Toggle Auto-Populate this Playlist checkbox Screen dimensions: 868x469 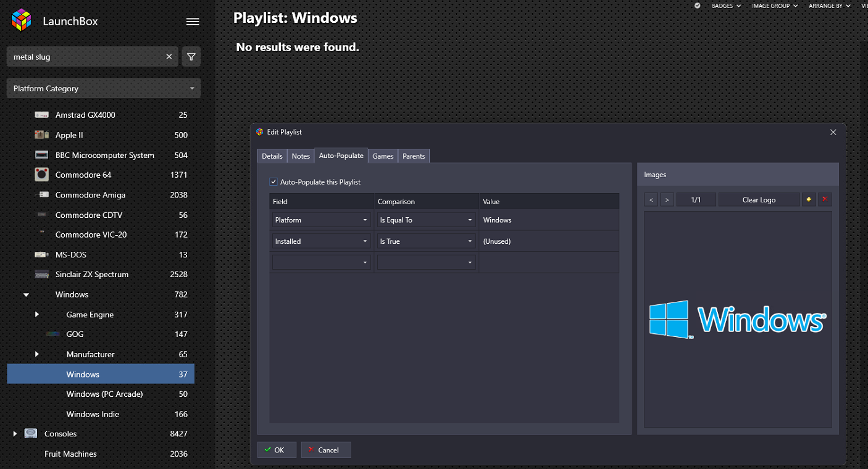tap(273, 182)
